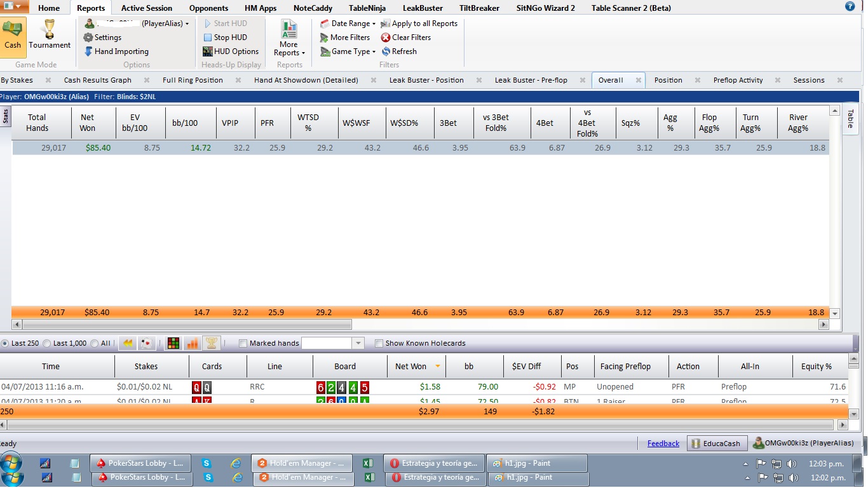Expand the Table side panel
Screen dimensions: 868x488
click(x=850, y=119)
